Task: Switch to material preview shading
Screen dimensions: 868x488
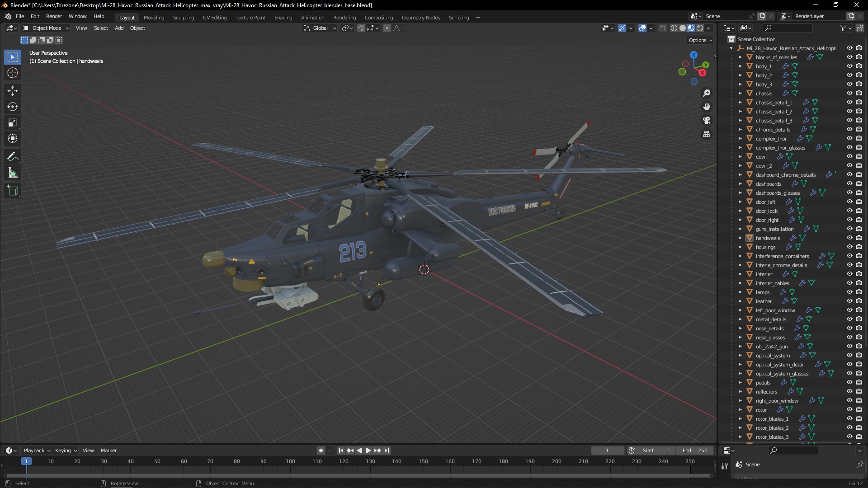Action: coord(691,28)
